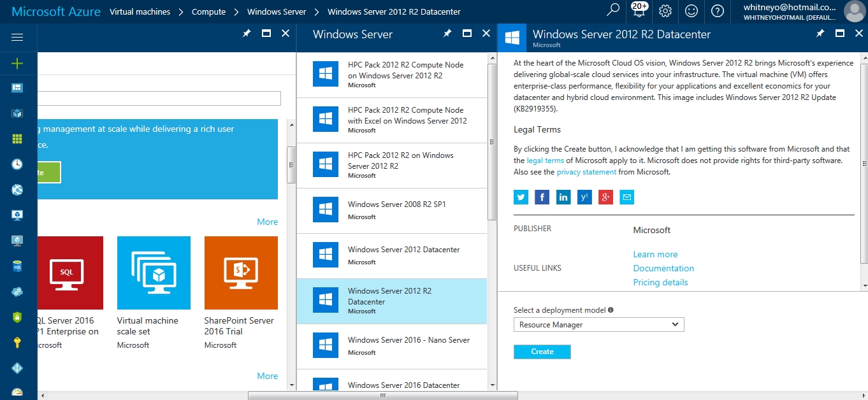This screenshot has height=400, width=868.
Task: Open the Learn more link
Action: 655,254
